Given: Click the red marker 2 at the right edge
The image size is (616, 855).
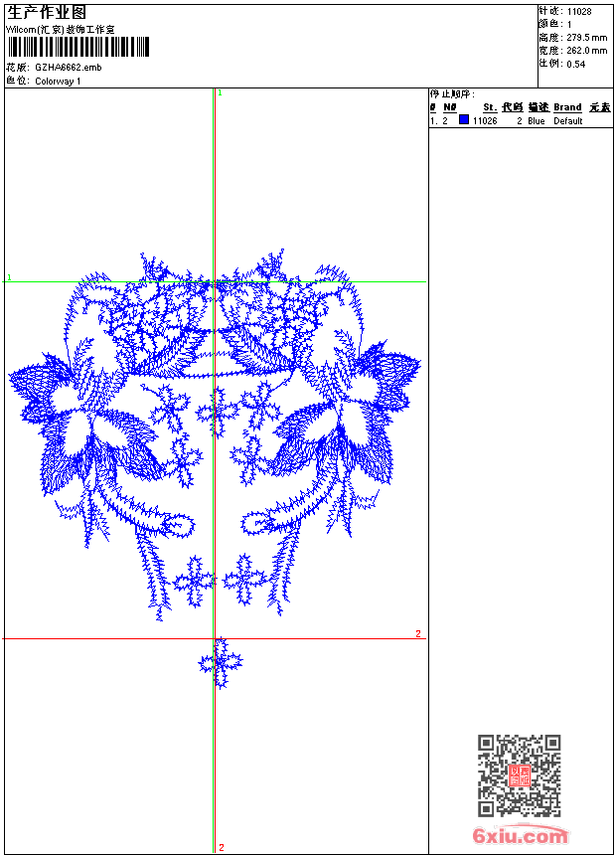Looking at the screenshot, I should click(418, 633).
